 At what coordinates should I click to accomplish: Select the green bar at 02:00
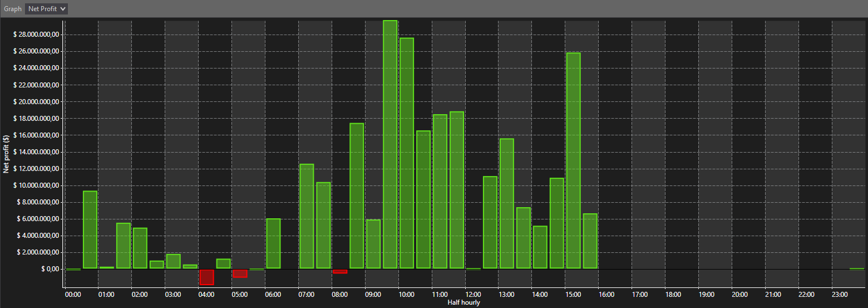click(x=140, y=248)
